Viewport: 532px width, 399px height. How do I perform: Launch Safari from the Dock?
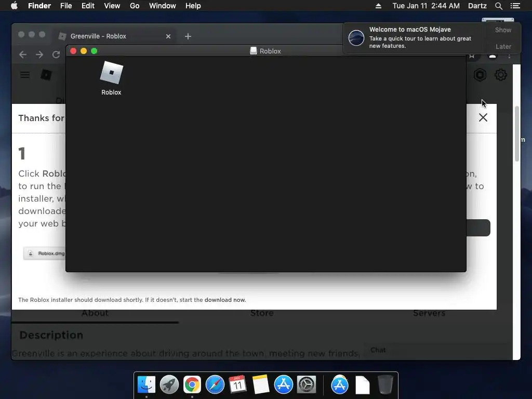(215, 385)
